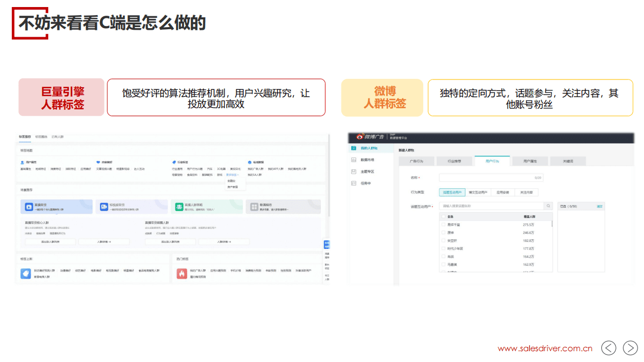The width and height of the screenshot is (644, 362).
Task: Tick the 易烊千玺 checkbox
Action: [x=443, y=225]
